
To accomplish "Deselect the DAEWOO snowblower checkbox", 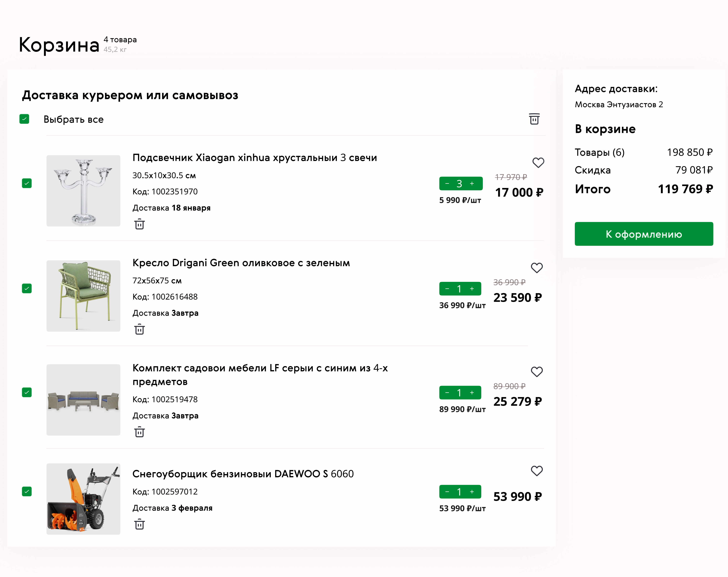I will (27, 491).
